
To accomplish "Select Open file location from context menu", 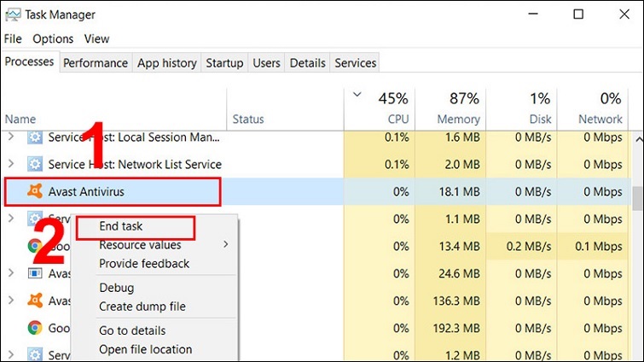I will pos(145,349).
